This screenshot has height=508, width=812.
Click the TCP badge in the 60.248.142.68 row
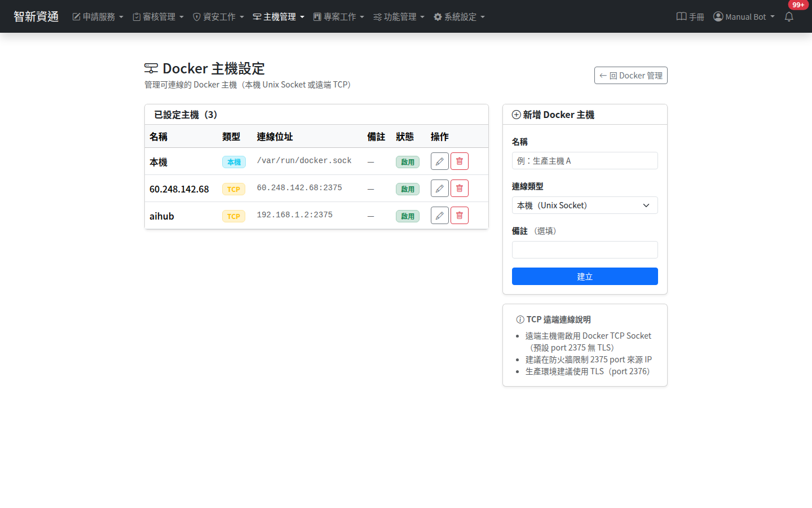[233, 189]
